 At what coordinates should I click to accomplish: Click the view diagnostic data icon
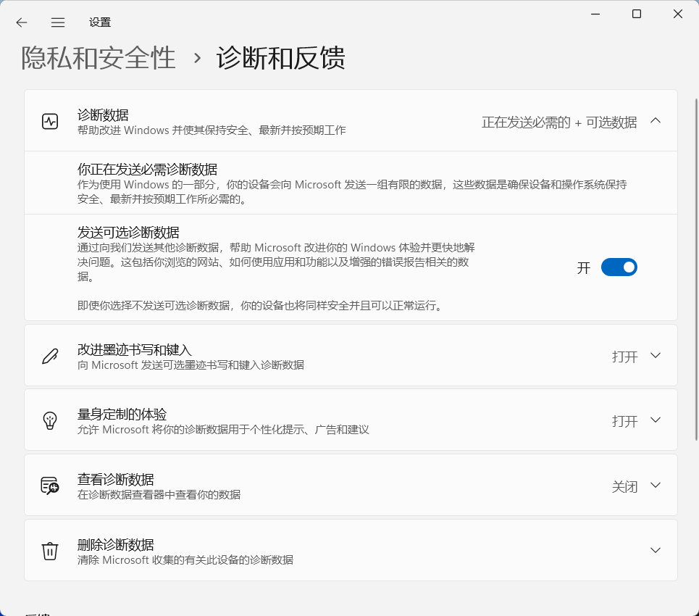(49, 486)
